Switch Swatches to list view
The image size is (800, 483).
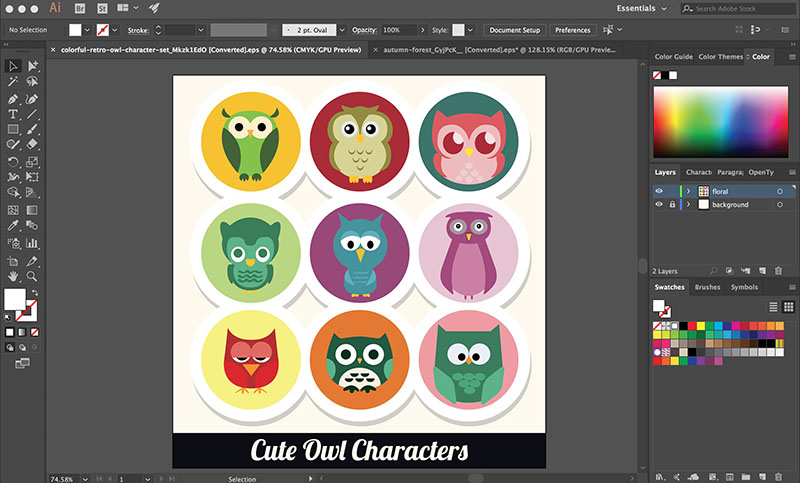click(x=773, y=307)
